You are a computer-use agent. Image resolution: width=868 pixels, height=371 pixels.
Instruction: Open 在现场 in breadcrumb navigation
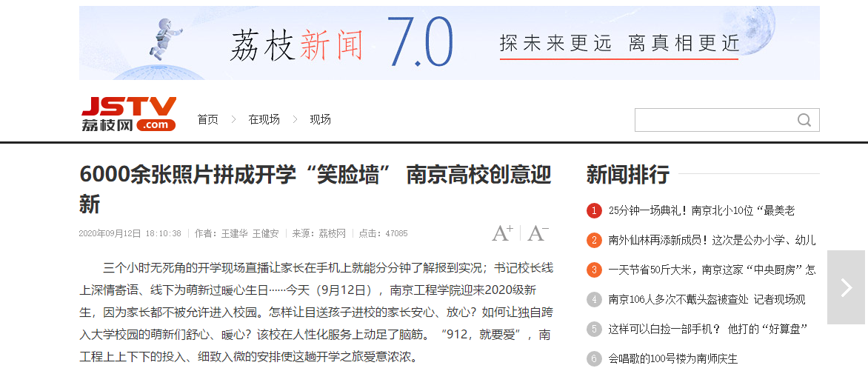[x=264, y=119]
